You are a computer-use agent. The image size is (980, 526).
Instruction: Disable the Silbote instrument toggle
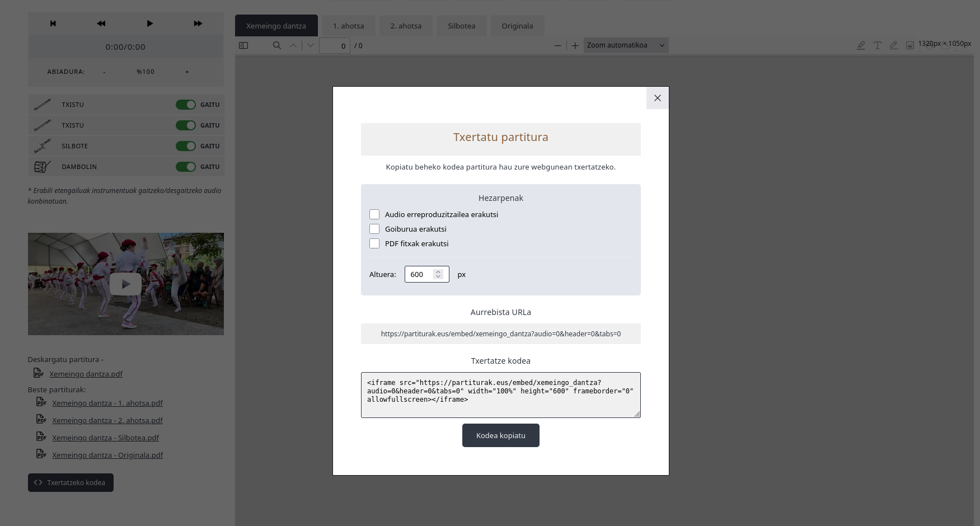click(x=185, y=146)
